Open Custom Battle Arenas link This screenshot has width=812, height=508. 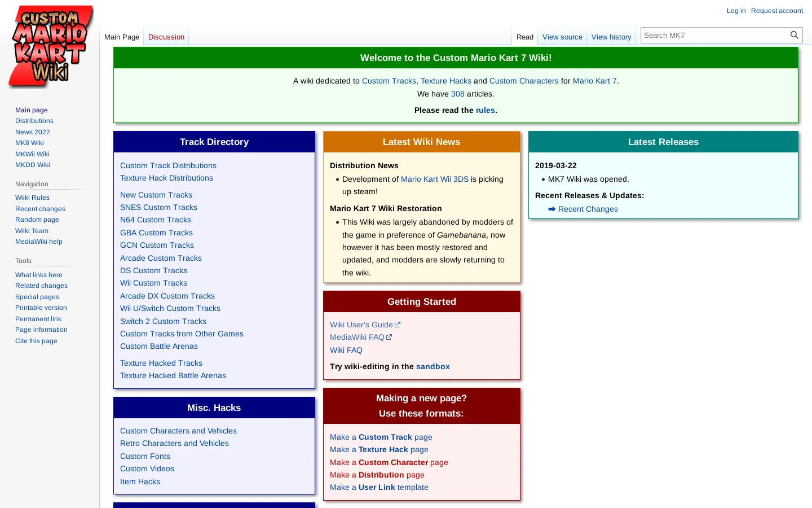tap(159, 346)
